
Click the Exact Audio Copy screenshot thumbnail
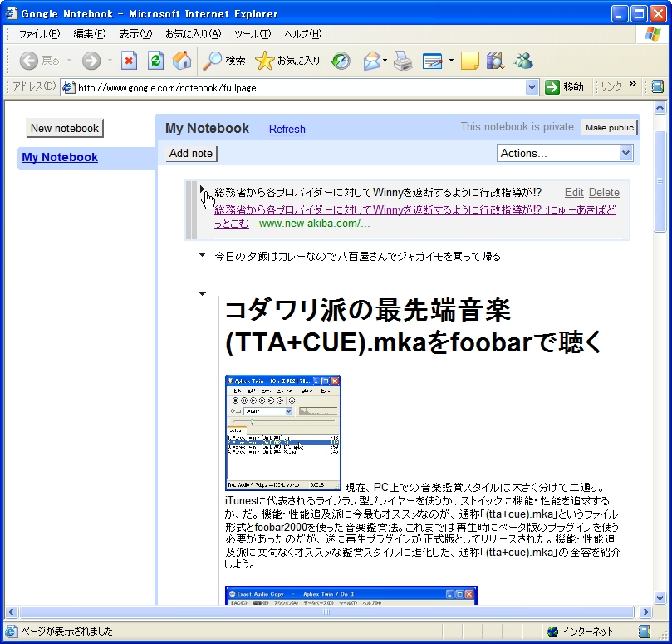click(351, 596)
